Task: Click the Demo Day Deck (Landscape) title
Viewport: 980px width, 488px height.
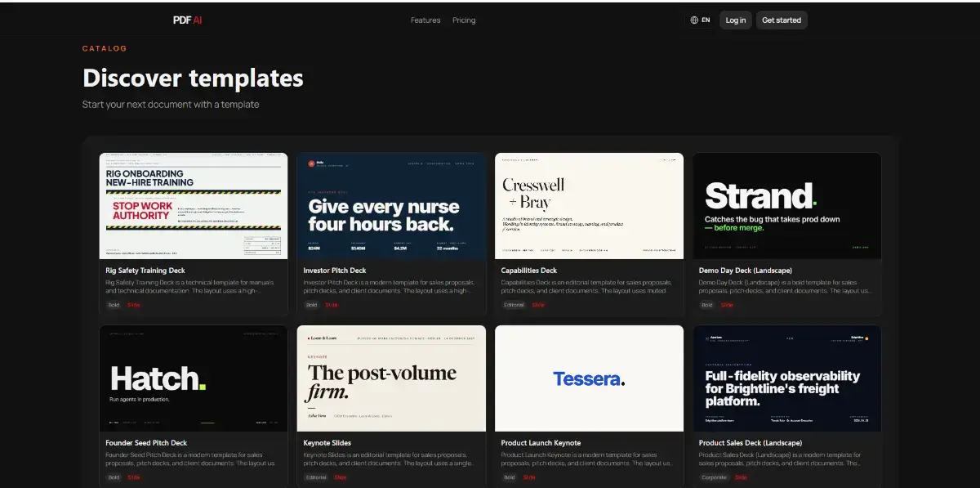Action: pos(746,271)
